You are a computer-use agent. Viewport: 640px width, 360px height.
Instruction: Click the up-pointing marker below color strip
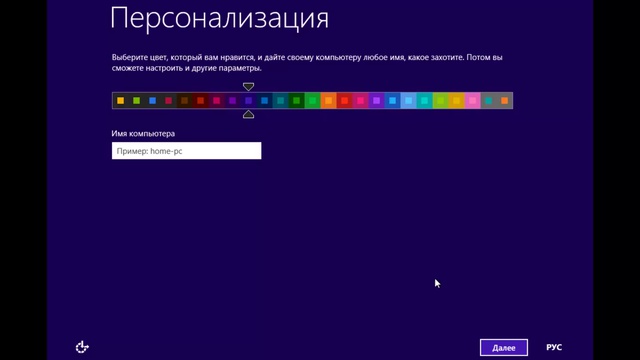point(248,115)
